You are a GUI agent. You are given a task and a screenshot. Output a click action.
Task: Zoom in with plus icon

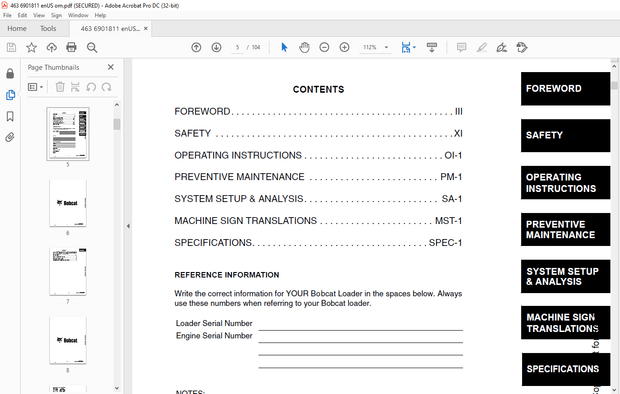344,47
